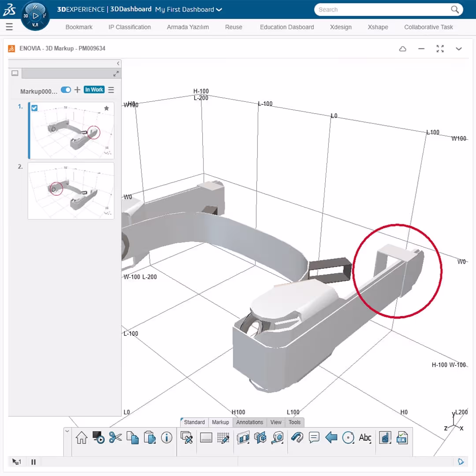Open the IP Classification tab
The width and height of the screenshot is (476, 476).
point(130,27)
